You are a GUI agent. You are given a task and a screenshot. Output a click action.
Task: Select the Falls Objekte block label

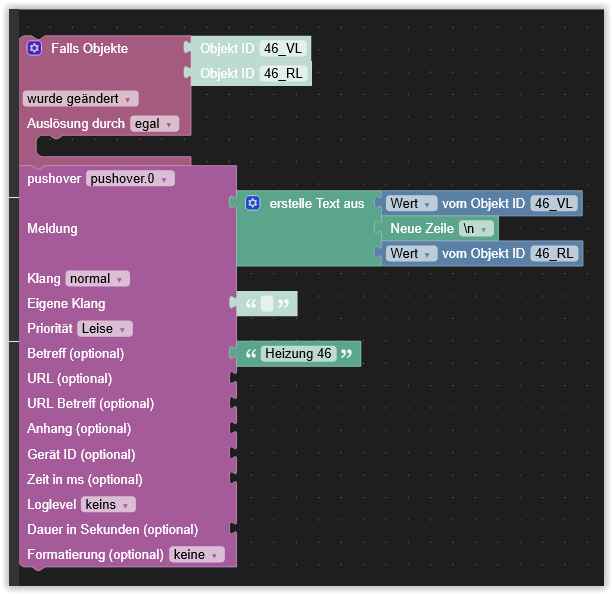(89, 48)
